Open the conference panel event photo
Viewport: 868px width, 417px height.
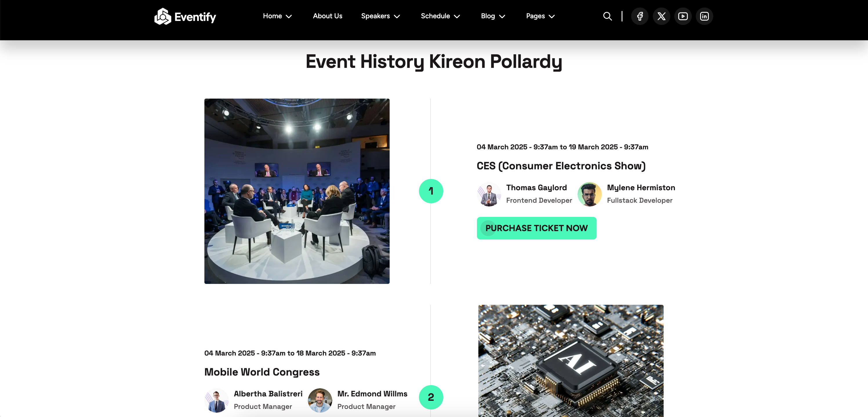297,191
